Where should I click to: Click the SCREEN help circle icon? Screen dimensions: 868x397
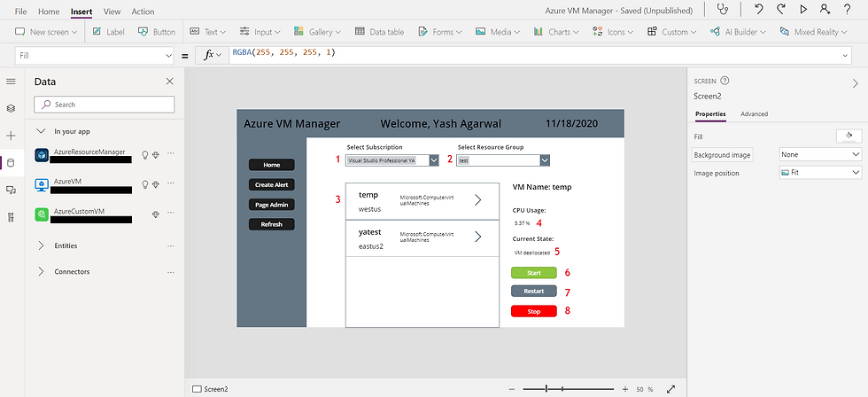pyautogui.click(x=725, y=81)
